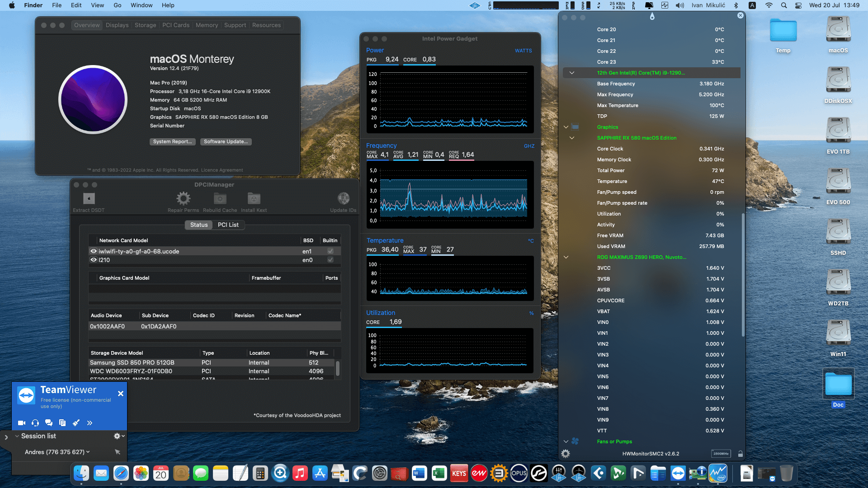Click TeamViewer remote cursor arrow for Andres
Viewport: 868px width, 488px height.
coord(118,452)
